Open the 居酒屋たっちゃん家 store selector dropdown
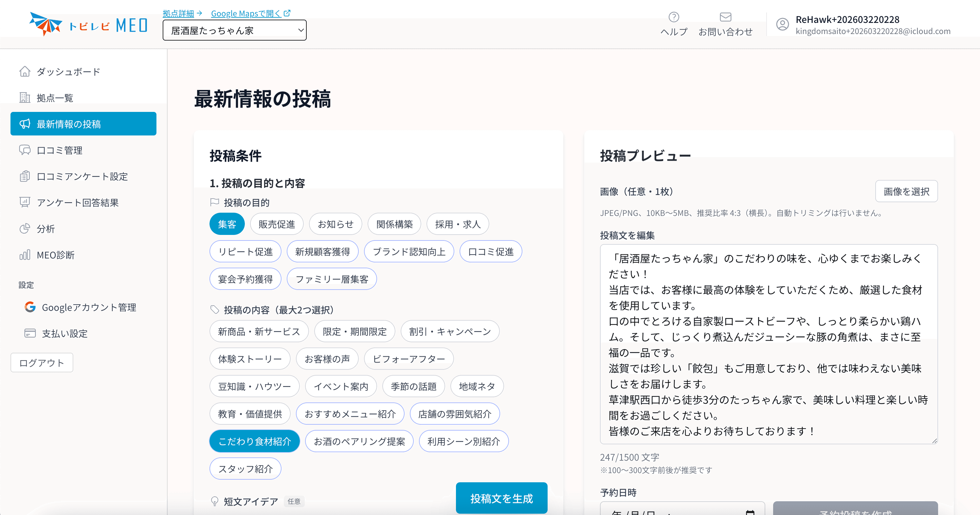The height and width of the screenshot is (515, 980). coord(234,30)
